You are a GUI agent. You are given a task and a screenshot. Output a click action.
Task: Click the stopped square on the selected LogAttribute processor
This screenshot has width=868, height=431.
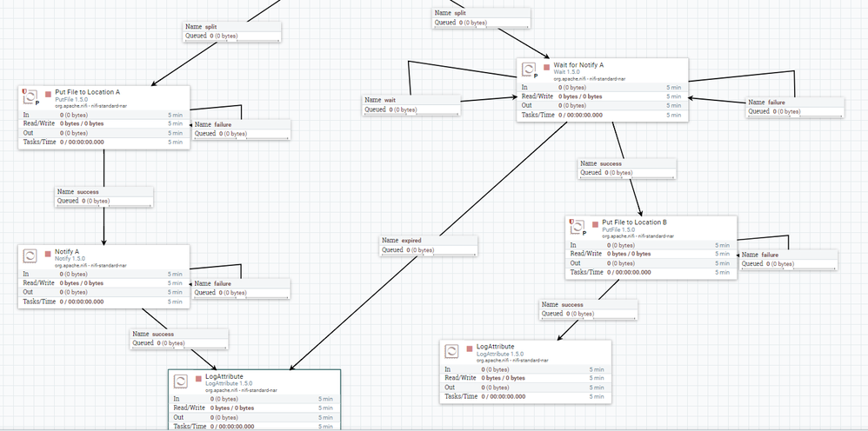pyautogui.click(x=198, y=379)
